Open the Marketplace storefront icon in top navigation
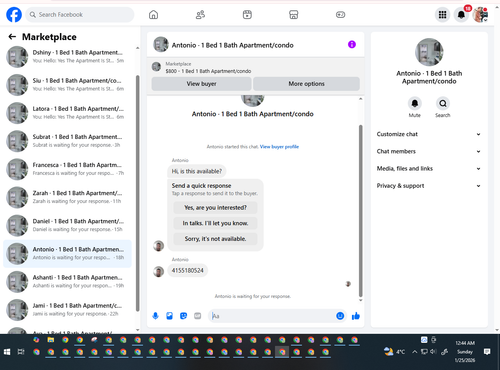This screenshot has width=500, height=370. click(x=294, y=15)
